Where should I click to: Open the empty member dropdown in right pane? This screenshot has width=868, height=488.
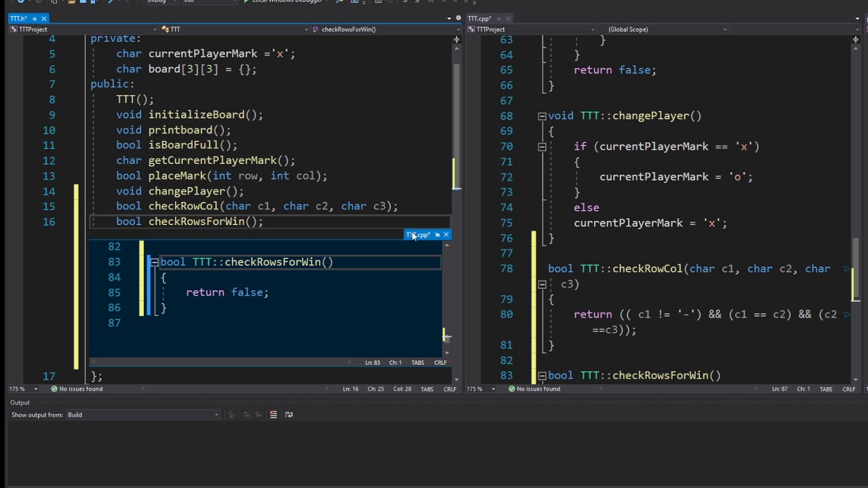[x=793, y=29]
